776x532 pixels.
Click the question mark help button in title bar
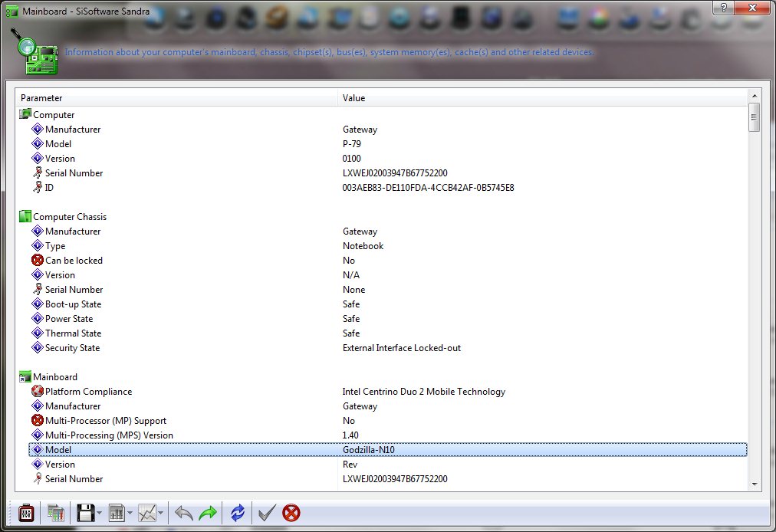(724, 8)
